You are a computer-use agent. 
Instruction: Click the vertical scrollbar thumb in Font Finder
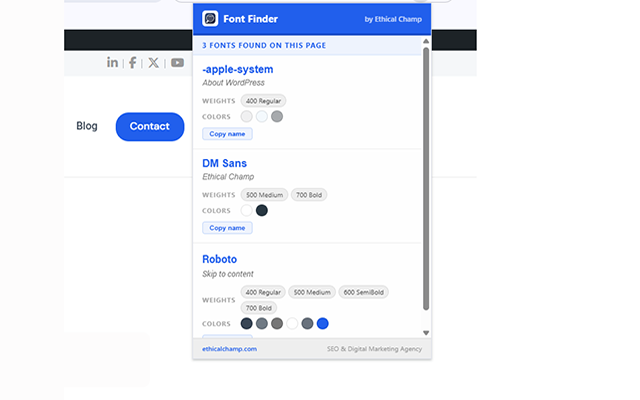tap(426, 179)
